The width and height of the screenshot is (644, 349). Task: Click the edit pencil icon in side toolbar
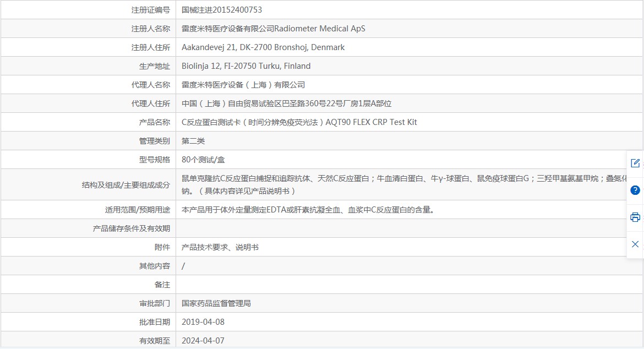635,163
